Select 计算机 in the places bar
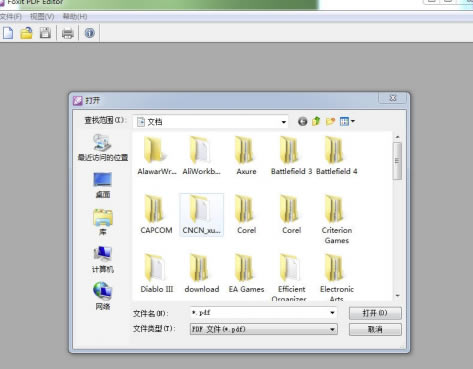473x369 pixels. point(103,260)
